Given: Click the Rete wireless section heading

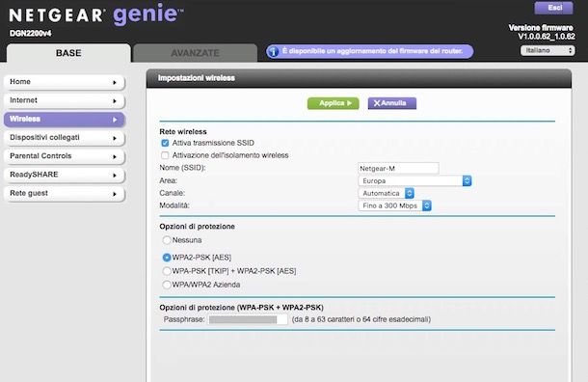Looking at the screenshot, I should click(183, 132).
